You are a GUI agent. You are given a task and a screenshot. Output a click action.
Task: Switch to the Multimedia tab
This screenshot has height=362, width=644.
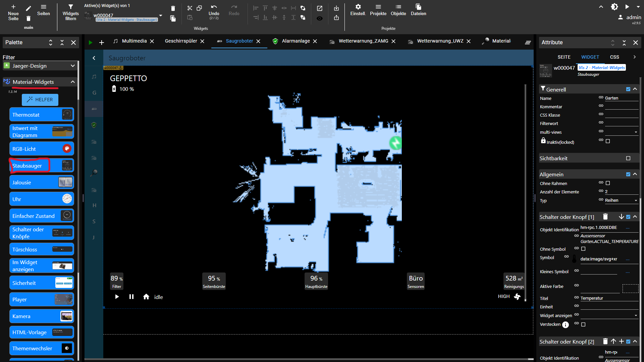[134, 41]
